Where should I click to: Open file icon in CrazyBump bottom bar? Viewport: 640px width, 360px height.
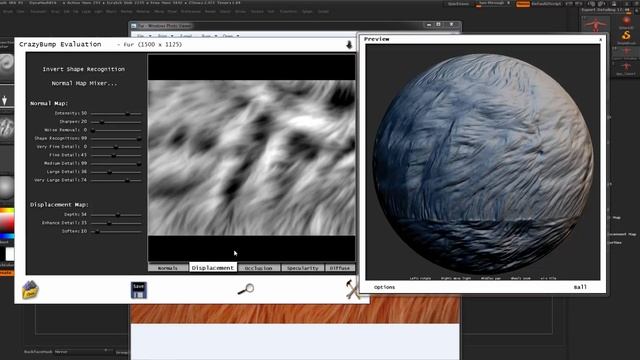(30, 290)
